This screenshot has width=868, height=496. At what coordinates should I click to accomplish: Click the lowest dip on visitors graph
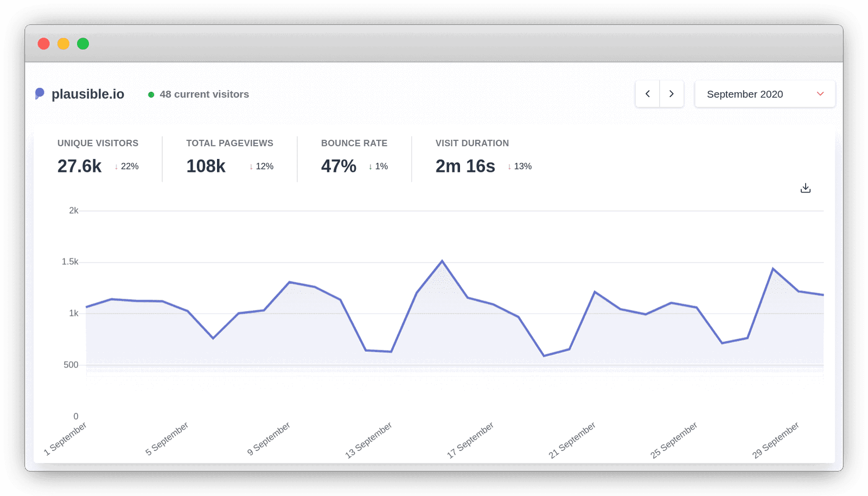pyautogui.click(x=544, y=356)
